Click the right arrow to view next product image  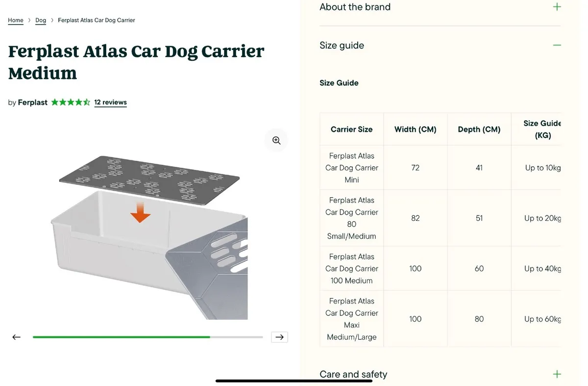(x=279, y=337)
